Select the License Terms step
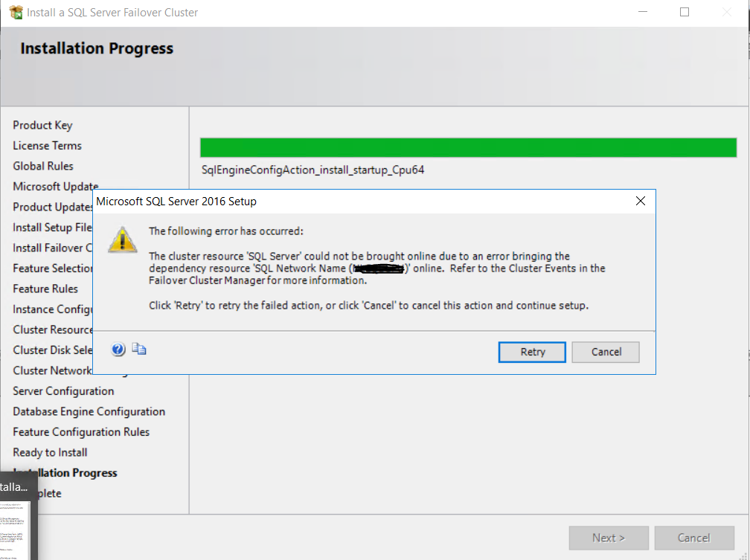The height and width of the screenshot is (560, 750). (x=48, y=145)
